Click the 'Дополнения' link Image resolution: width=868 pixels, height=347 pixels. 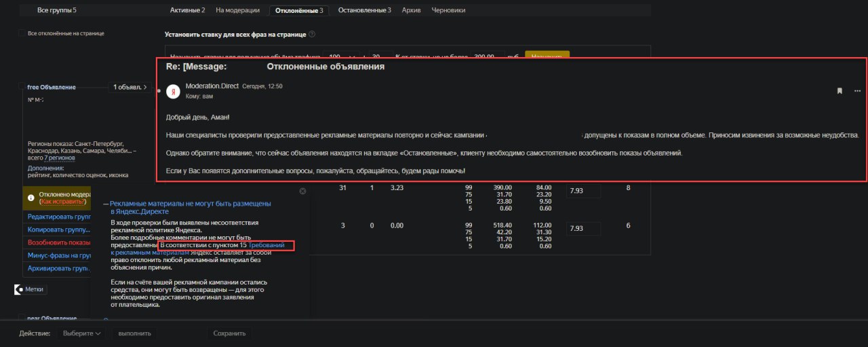pyautogui.click(x=45, y=168)
